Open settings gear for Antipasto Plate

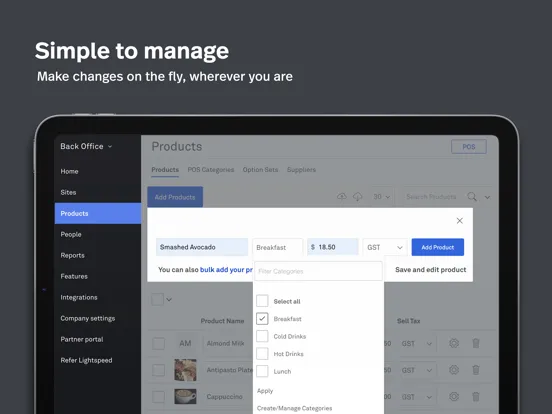454,370
